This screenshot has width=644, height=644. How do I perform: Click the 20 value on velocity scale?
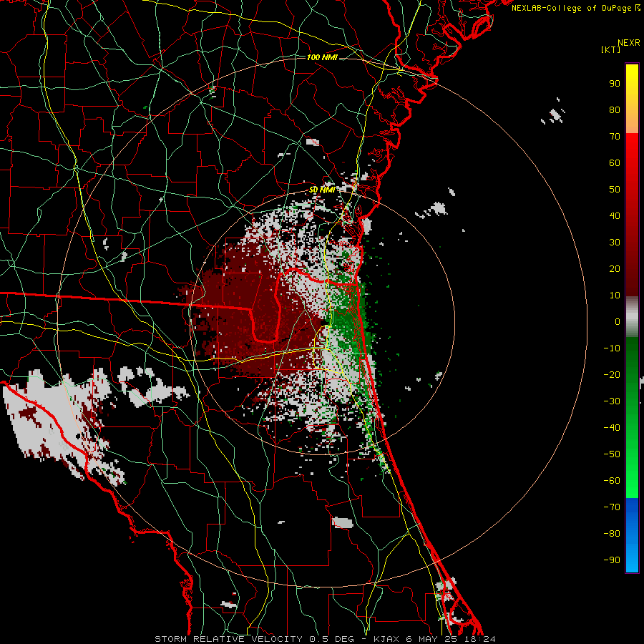tap(615, 269)
